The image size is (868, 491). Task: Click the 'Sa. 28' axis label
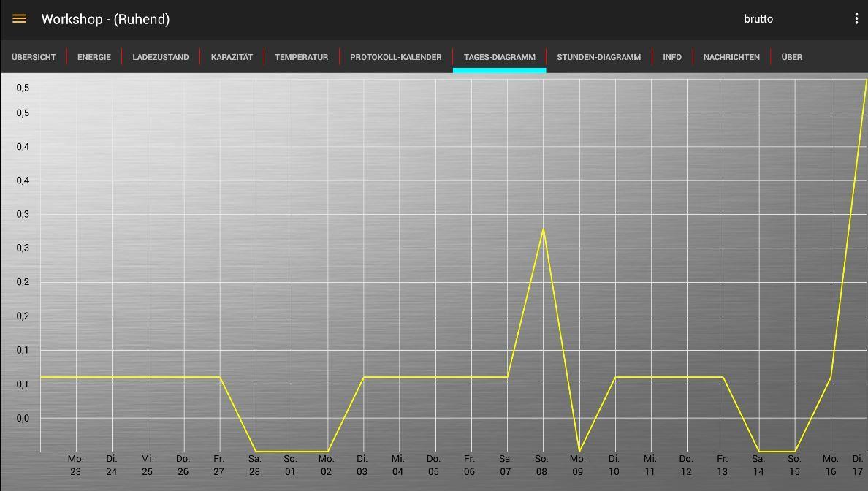tap(255, 465)
